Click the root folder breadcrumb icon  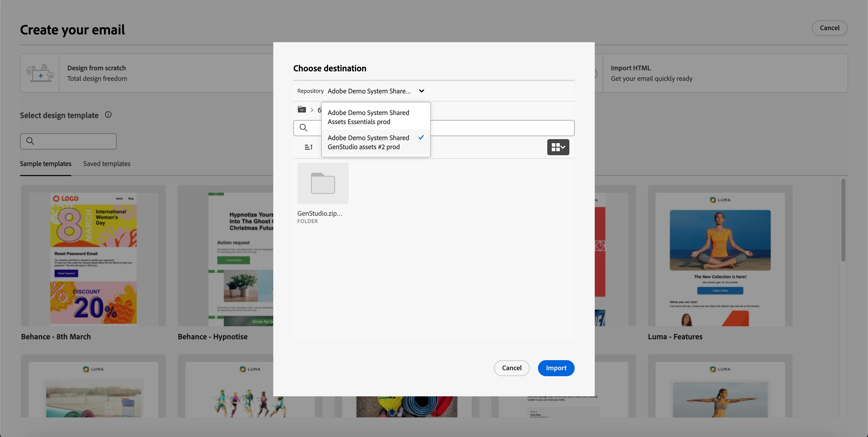point(302,110)
